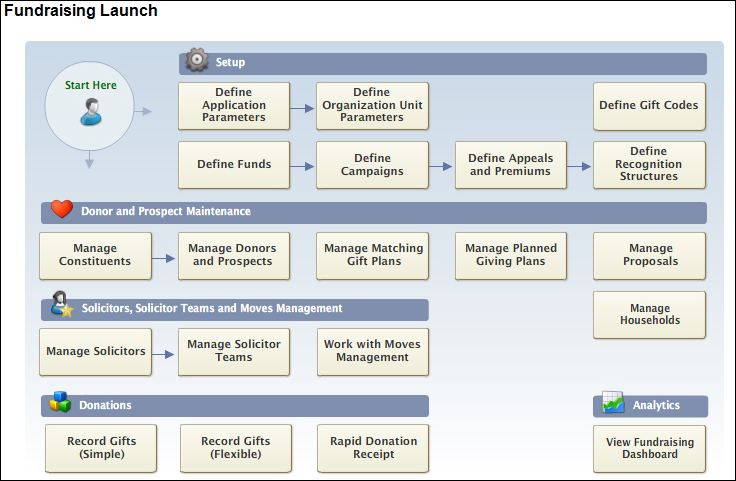This screenshot has height=481, width=736.
Task: Open Define Organization Unit Parameters
Action: [x=372, y=106]
